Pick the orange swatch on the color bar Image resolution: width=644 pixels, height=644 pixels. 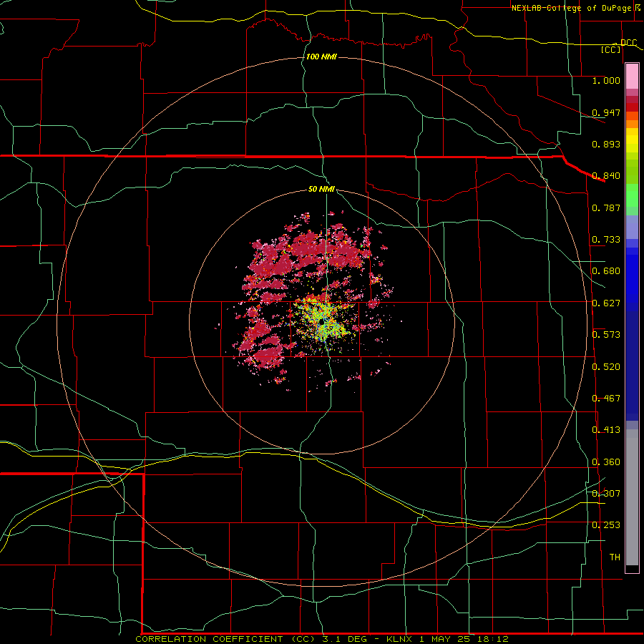point(632,124)
